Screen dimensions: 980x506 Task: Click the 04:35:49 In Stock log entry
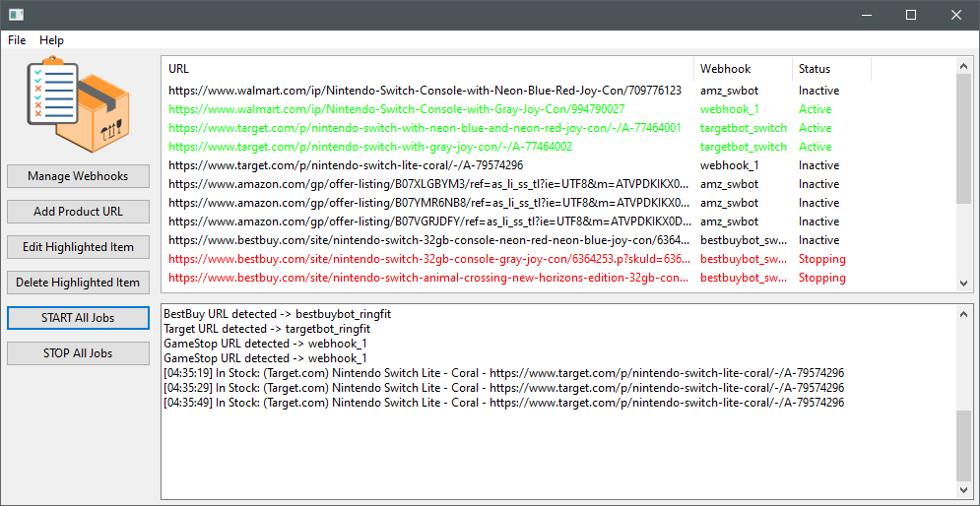click(x=503, y=404)
